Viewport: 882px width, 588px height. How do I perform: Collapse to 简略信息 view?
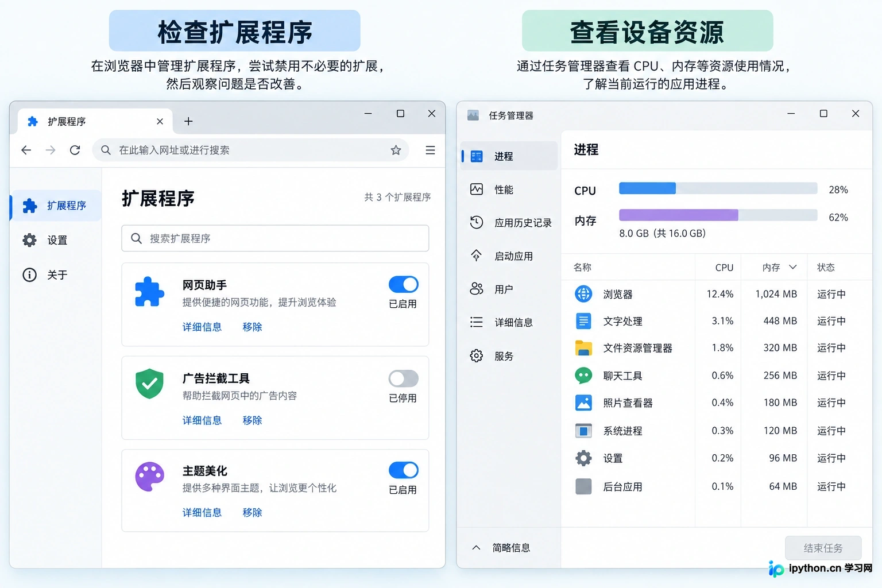coord(501,548)
